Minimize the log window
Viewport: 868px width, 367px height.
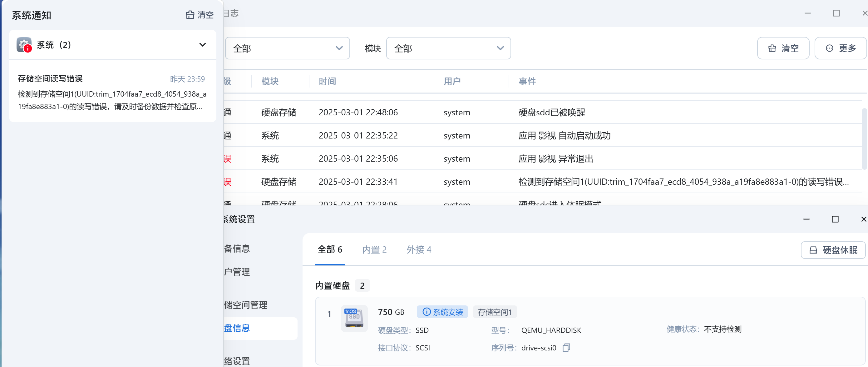coord(808,13)
